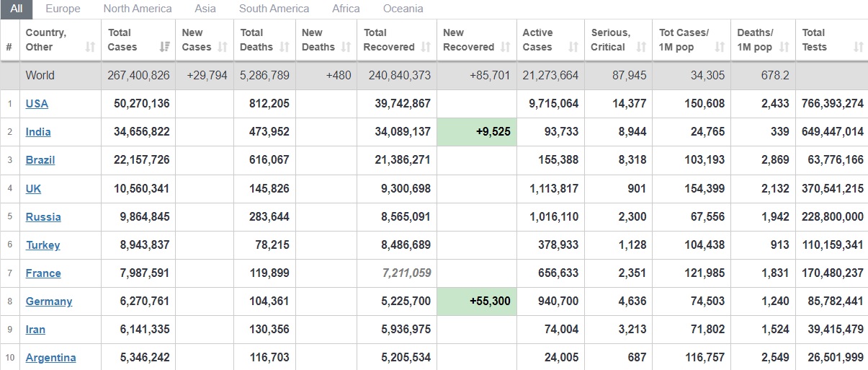868x370 pixels.
Task: Open the Germany country link
Action: (49, 301)
